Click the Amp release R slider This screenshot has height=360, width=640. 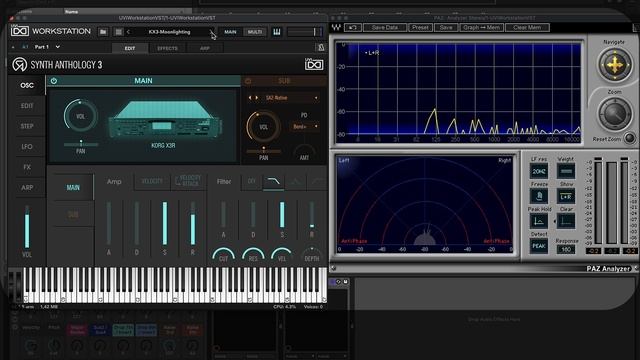point(193,223)
